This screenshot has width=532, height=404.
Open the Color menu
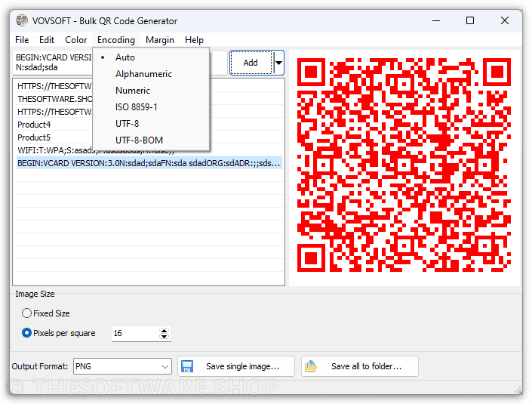tap(75, 40)
